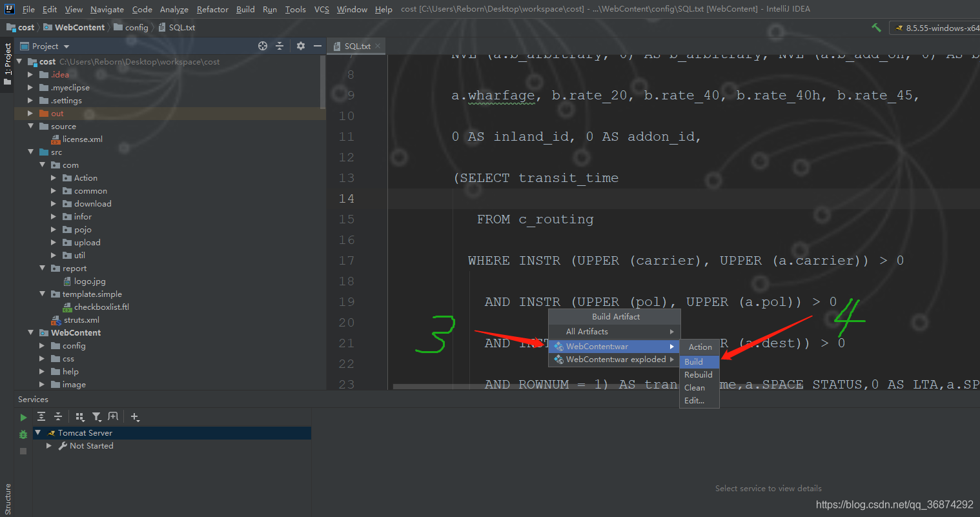Collapse the Tomcat Server node
980x517 pixels.
[x=38, y=432]
